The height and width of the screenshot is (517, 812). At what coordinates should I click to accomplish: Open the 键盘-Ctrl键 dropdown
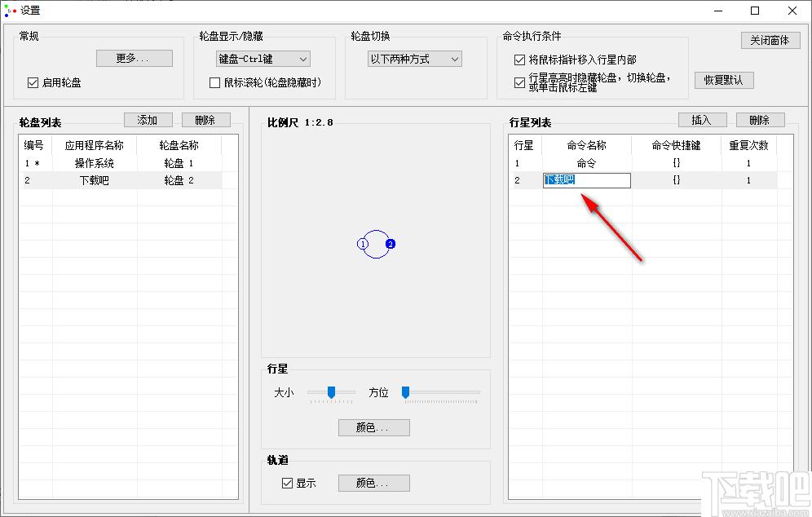tap(263, 59)
